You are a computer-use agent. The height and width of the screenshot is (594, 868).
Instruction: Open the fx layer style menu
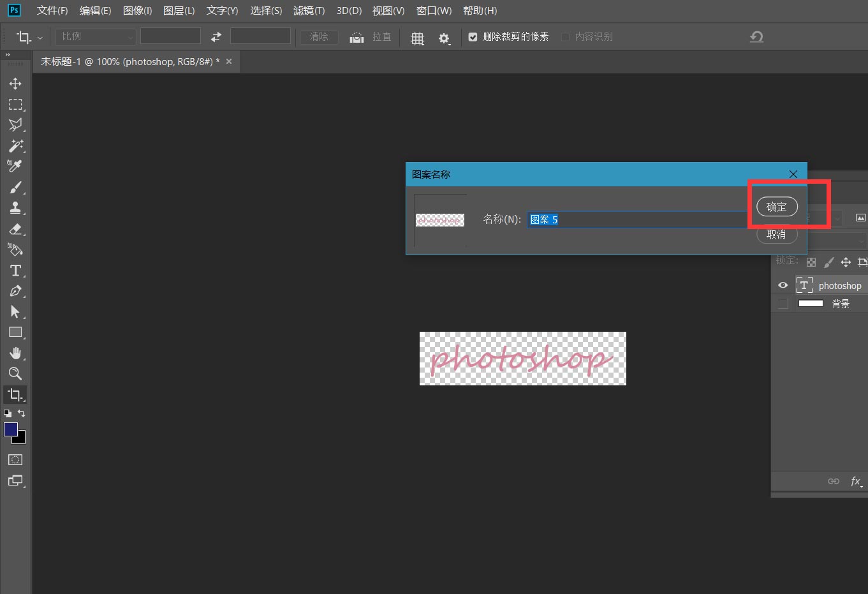[857, 481]
